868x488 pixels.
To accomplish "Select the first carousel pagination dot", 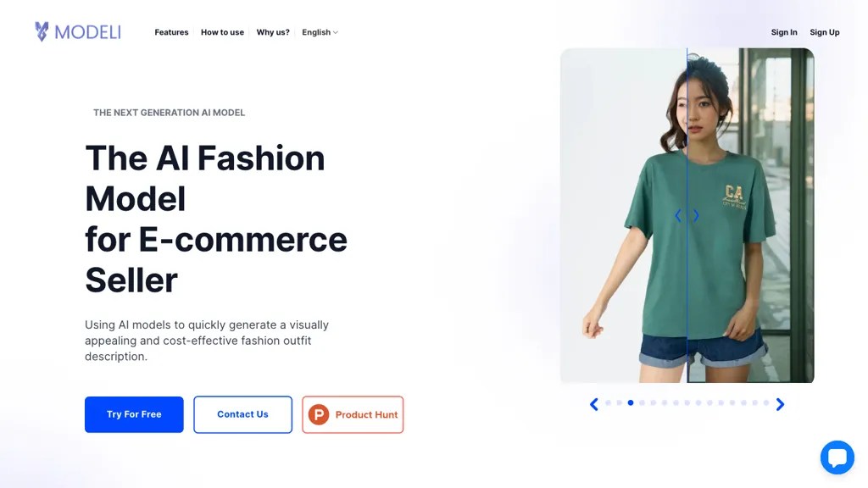I will click(608, 402).
